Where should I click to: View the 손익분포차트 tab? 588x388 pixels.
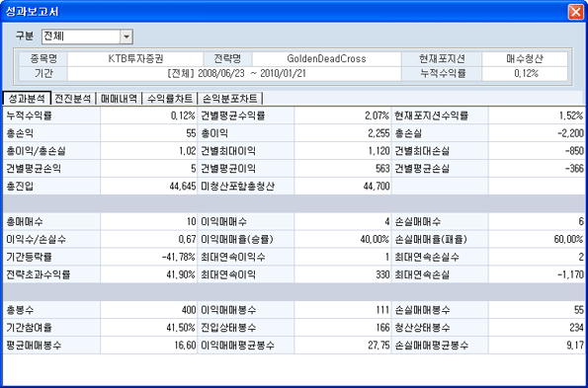click(x=230, y=99)
